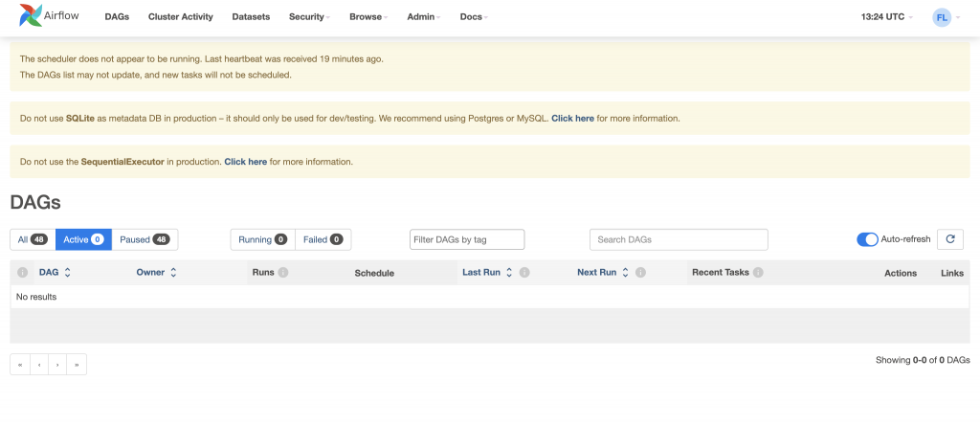Click the info icon beside Last Run
This screenshot has width=980, height=426.
click(x=524, y=273)
